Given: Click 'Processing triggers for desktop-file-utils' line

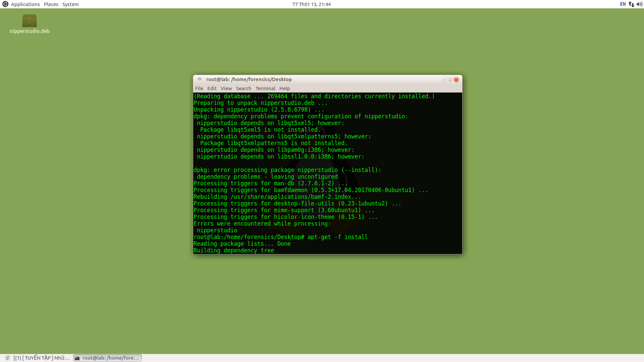Looking at the screenshot, I should [x=297, y=204].
